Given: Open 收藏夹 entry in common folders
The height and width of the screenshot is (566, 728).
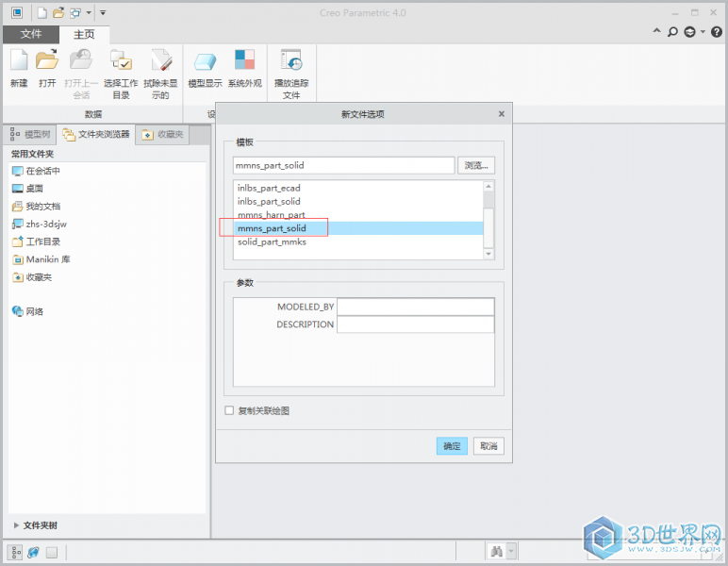Looking at the screenshot, I should 32,277.
